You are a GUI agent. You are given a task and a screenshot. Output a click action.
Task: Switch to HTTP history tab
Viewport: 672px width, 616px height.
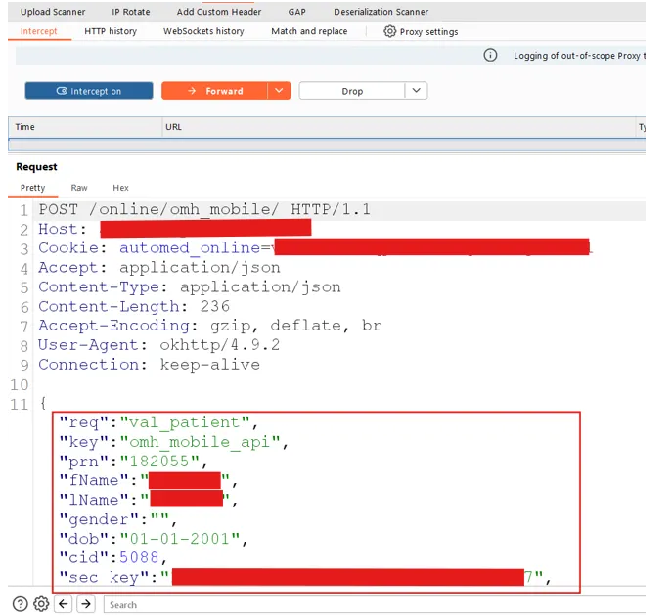click(111, 31)
